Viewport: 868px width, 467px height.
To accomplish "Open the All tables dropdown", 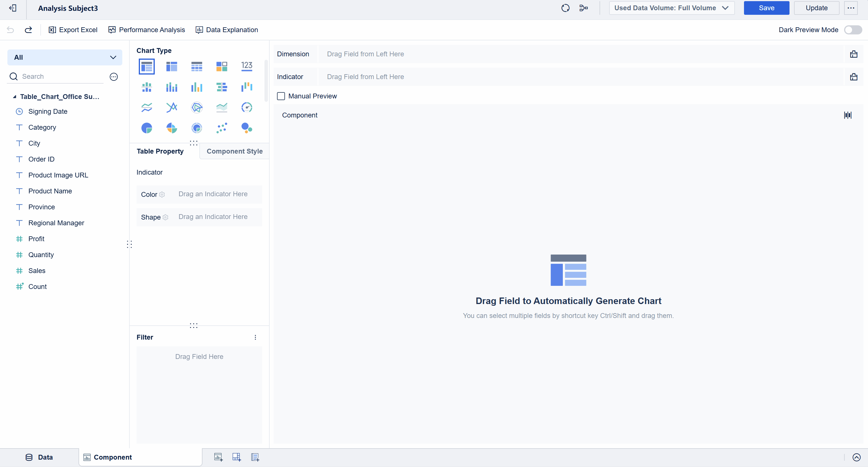I will tap(65, 57).
